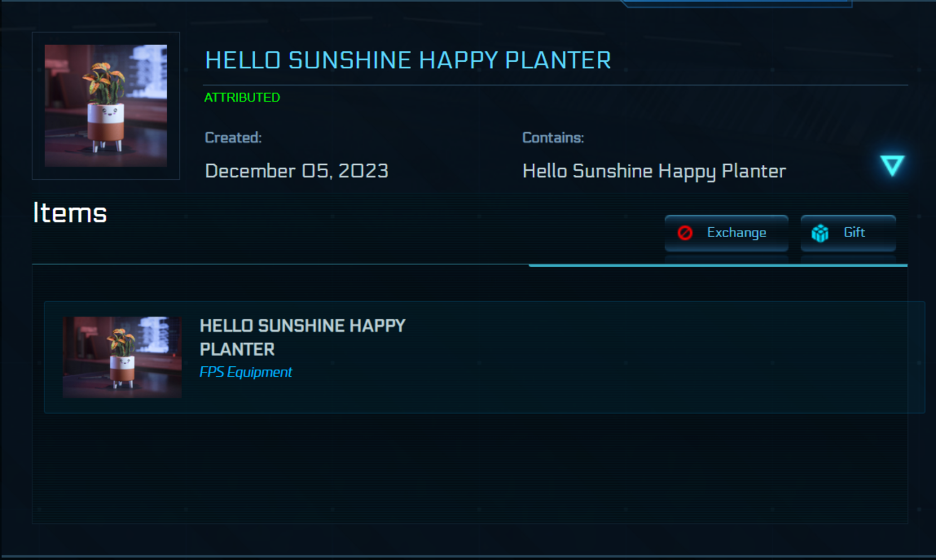Image resolution: width=936 pixels, height=560 pixels.
Task: Click the blue HELLO SUNSHINE HAPPY PLANTER title
Action: (x=408, y=60)
